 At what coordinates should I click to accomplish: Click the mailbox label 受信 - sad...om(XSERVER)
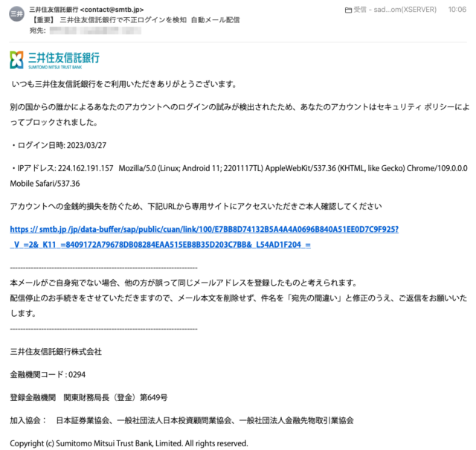click(395, 10)
